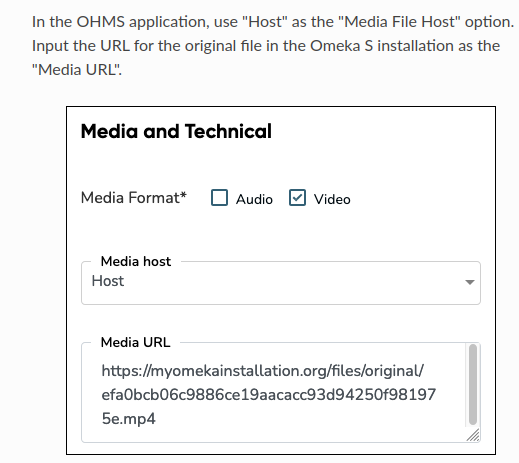Select the Media host combo box field
Screen dimensions: 519x463
pos(281,283)
